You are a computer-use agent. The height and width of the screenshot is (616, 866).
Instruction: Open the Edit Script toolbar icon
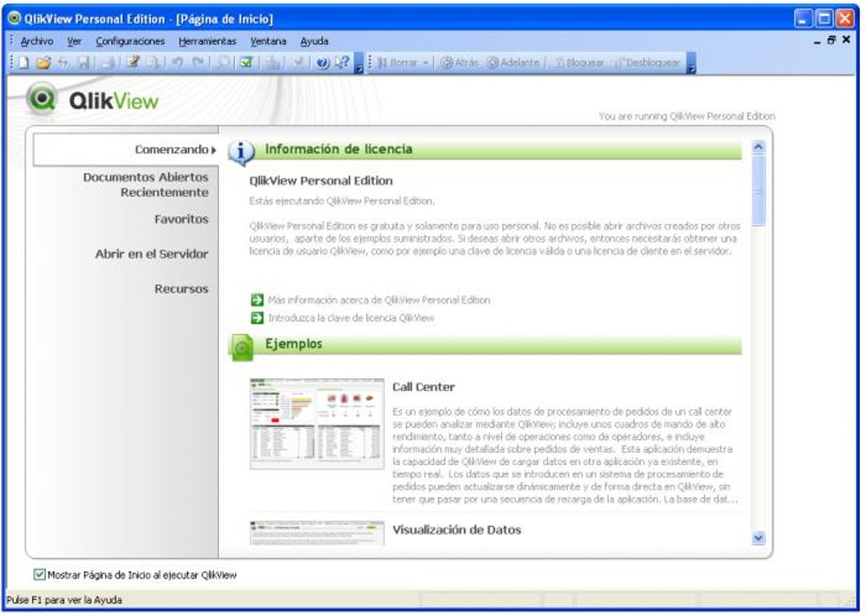133,63
